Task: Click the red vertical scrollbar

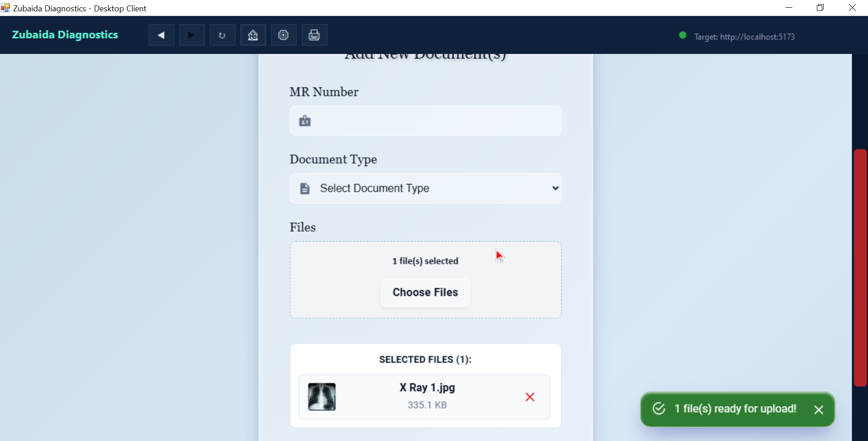Action: 860,267
